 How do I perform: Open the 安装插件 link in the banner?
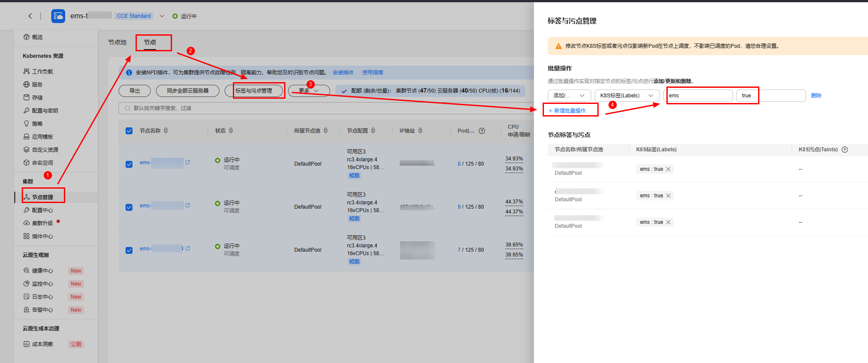(x=343, y=73)
